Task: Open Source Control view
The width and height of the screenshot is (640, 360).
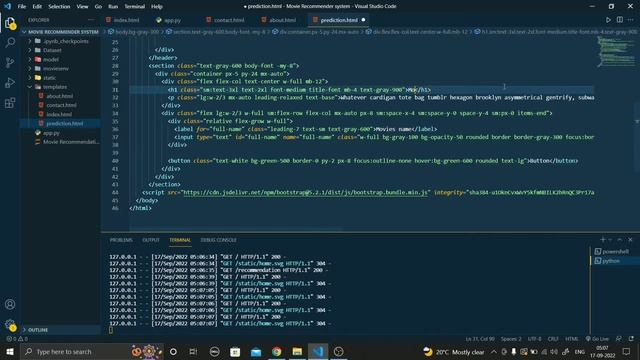Action: point(10,62)
